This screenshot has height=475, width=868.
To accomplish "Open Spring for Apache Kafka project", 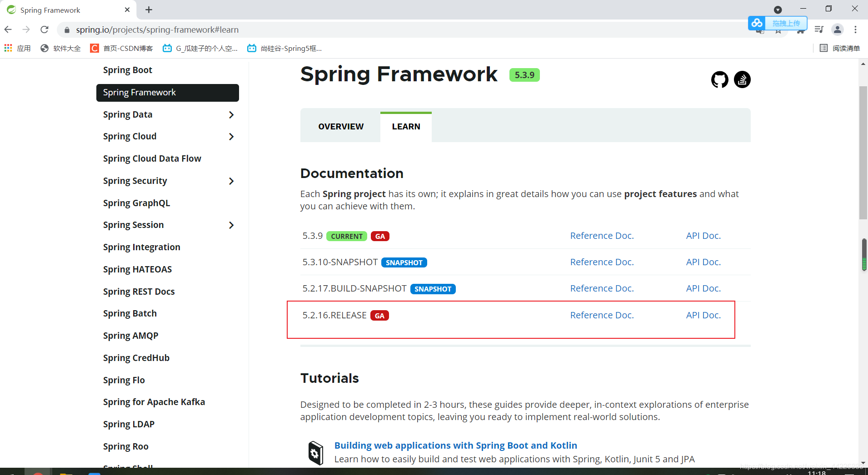I will pos(154,402).
